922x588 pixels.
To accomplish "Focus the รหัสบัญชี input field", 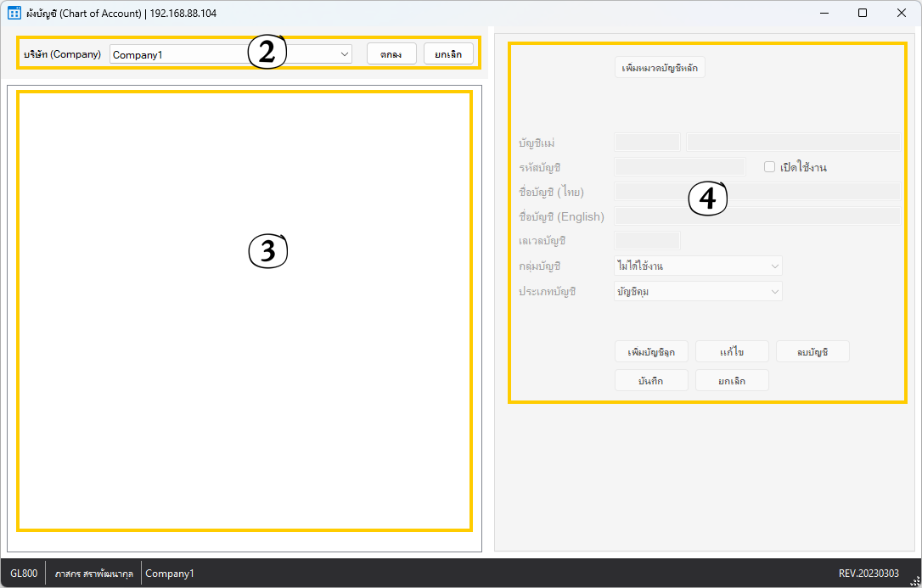I will pyautogui.click(x=679, y=167).
